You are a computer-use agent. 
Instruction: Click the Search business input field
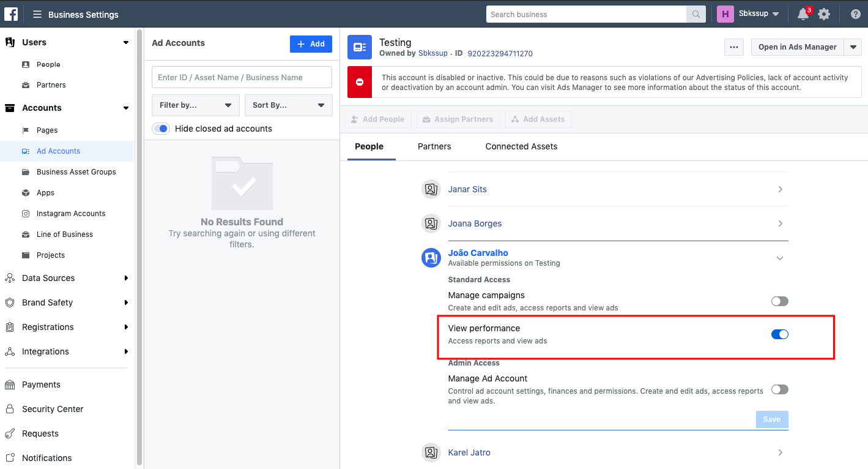pos(585,13)
